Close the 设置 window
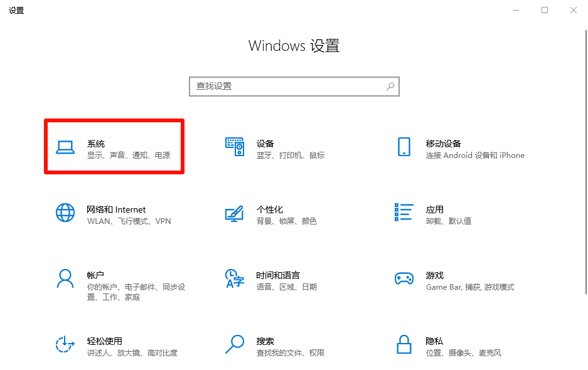588x370 pixels. 574,10
